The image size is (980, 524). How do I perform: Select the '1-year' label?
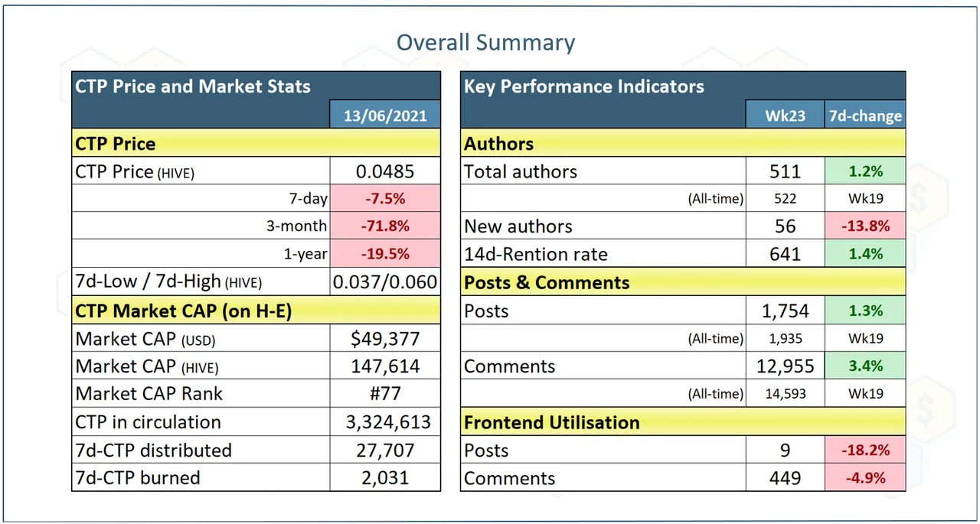click(x=305, y=254)
